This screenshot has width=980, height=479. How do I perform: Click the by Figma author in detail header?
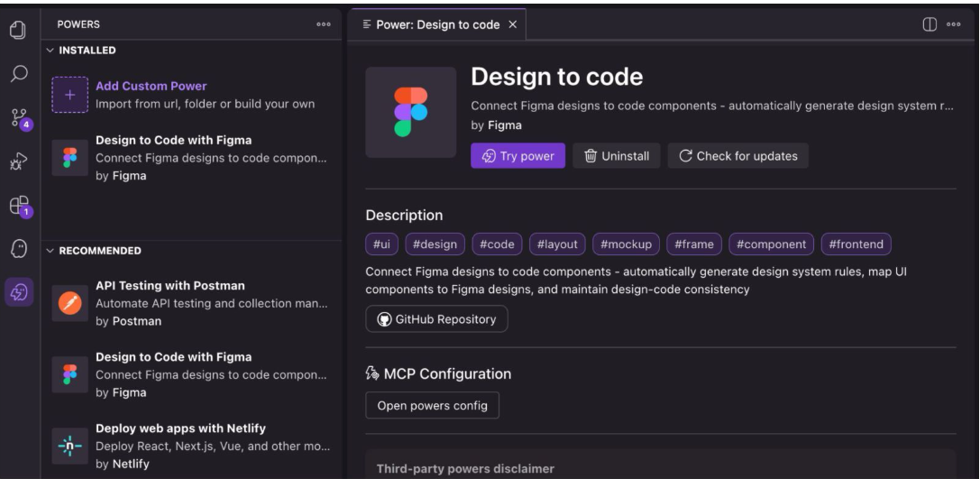(x=496, y=125)
